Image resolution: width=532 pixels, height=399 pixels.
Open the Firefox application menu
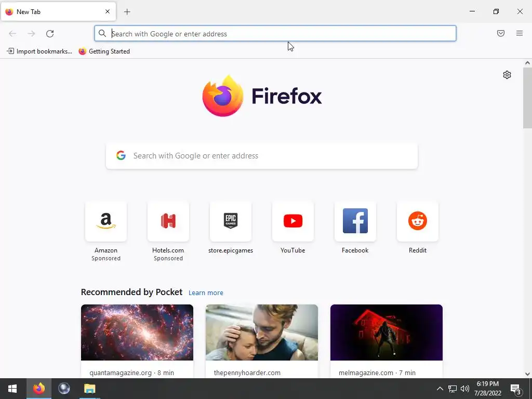point(520,33)
